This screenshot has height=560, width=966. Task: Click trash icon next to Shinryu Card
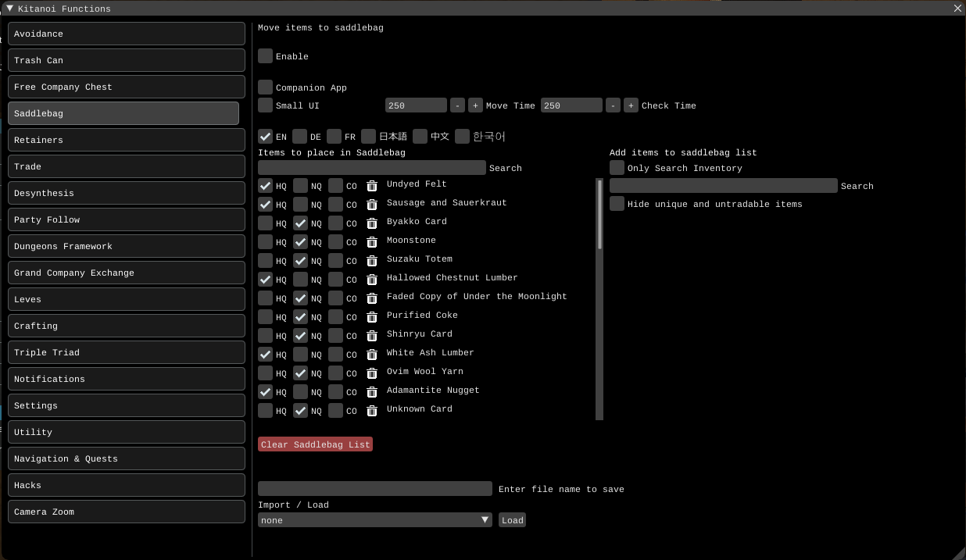click(372, 335)
